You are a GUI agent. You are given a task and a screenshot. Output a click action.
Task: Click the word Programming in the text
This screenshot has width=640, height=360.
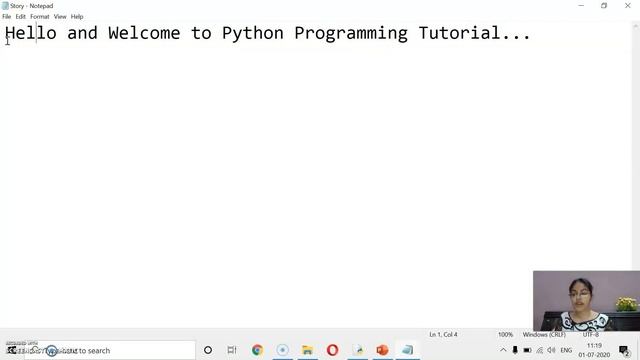click(351, 34)
